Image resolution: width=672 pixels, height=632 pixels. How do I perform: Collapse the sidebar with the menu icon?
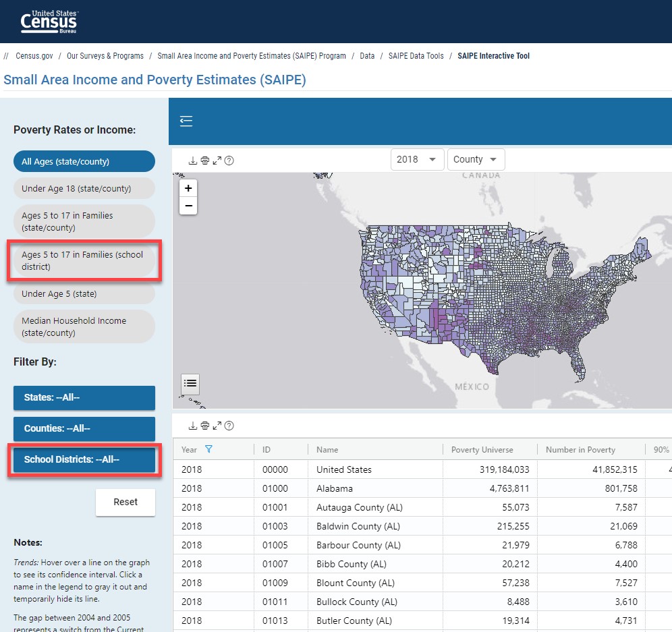(x=186, y=121)
